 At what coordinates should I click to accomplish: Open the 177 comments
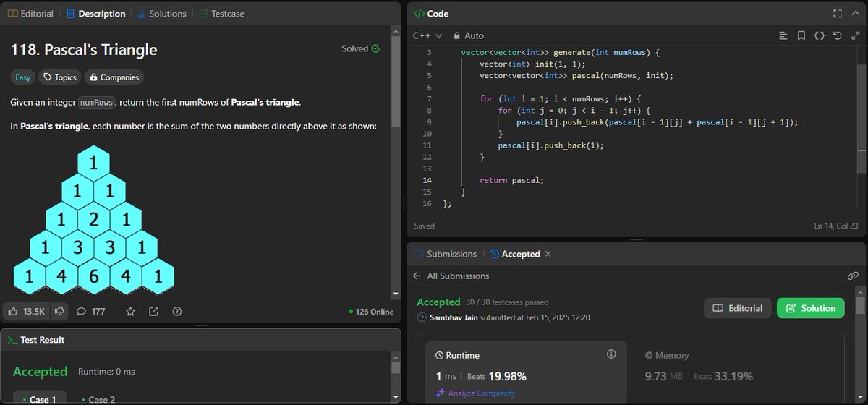(x=91, y=312)
